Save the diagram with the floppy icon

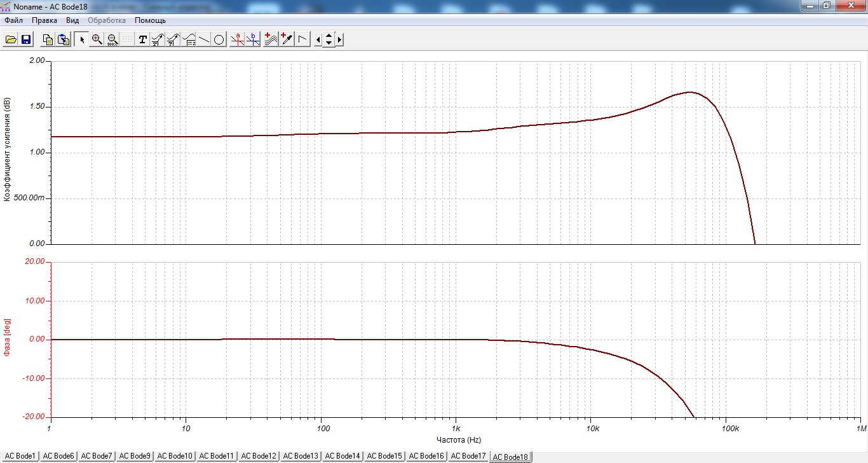(26, 39)
